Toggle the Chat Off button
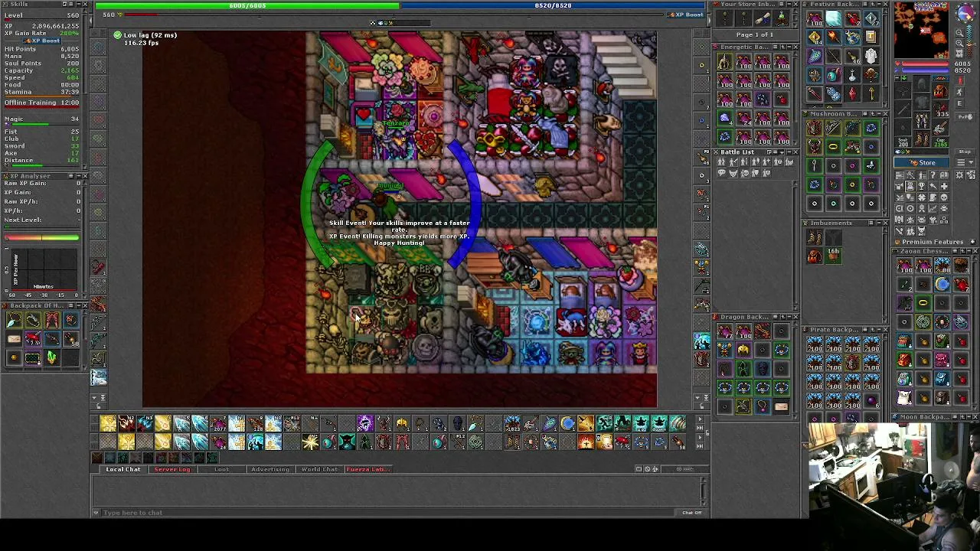 coord(691,513)
